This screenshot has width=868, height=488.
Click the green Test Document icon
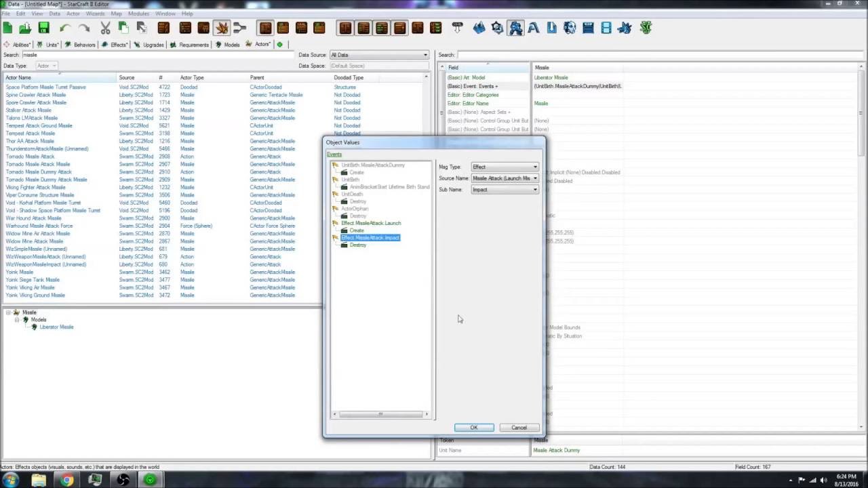646,28
